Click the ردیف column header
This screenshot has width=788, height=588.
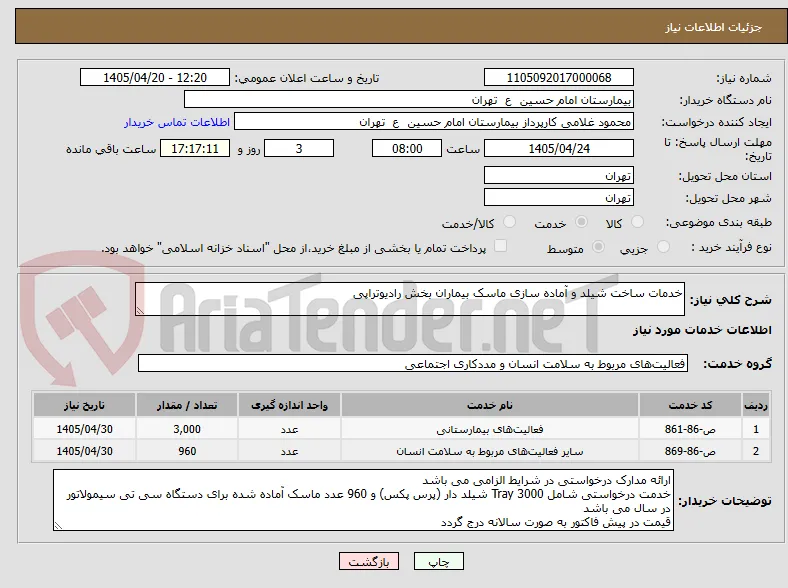click(x=756, y=405)
